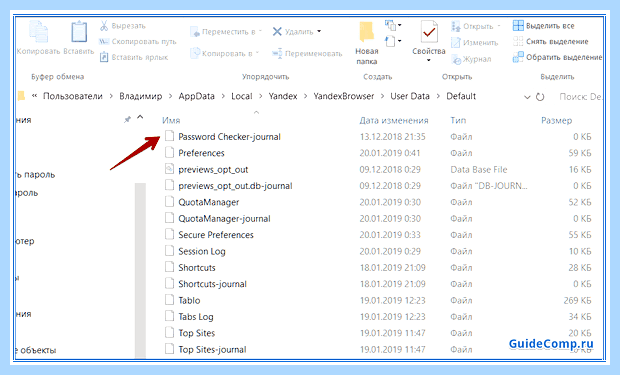Image resolution: width=620 pixels, height=375 pixels.
Task: Select YandexBrowser in the breadcrumb path
Action: click(x=344, y=96)
